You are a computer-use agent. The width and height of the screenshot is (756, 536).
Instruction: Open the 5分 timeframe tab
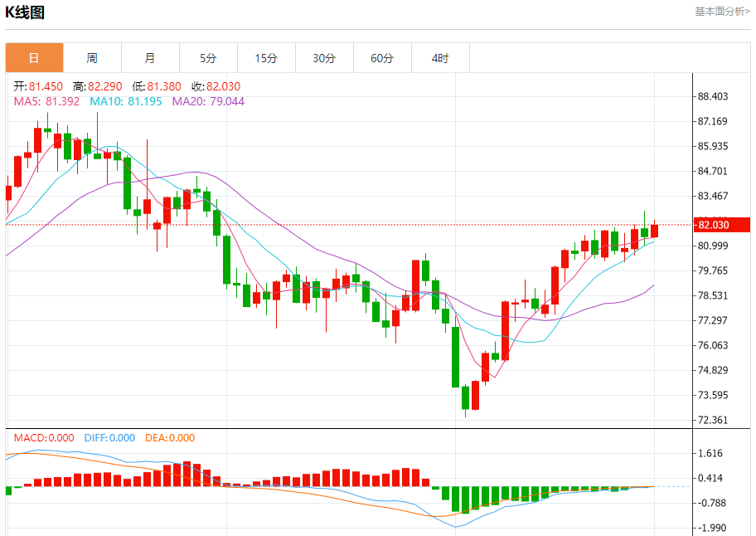tap(208, 58)
